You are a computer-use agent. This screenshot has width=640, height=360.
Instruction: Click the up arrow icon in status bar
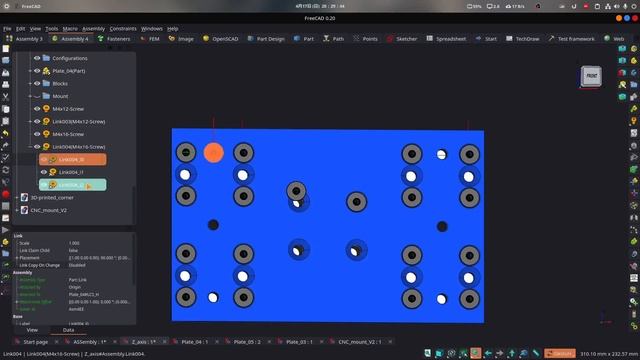pyautogui.click(x=512, y=353)
